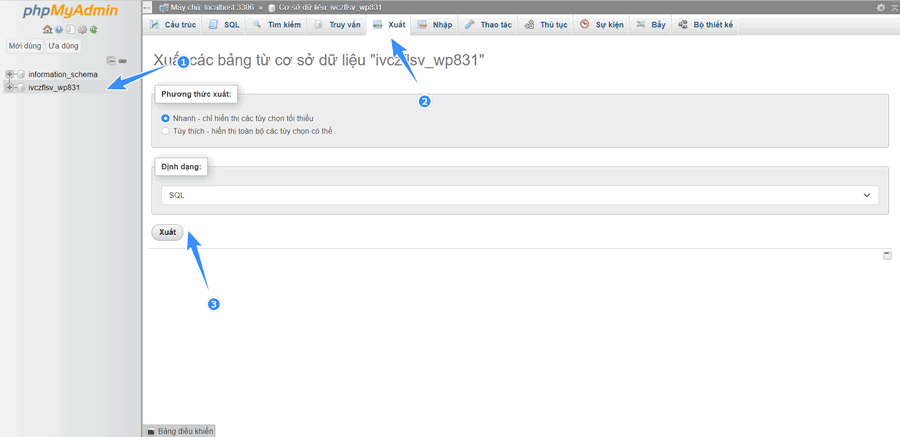This screenshot has width=900, height=437.
Task: Open the Thủ tục tab
Action: tap(546, 25)
